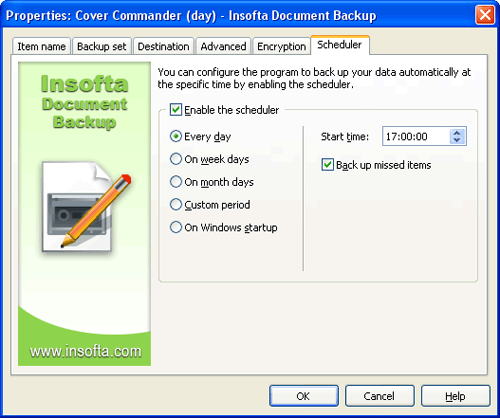Select the Every day radio option
The width and height of the screenshot is (500, 418).
(x=176, y=136)
